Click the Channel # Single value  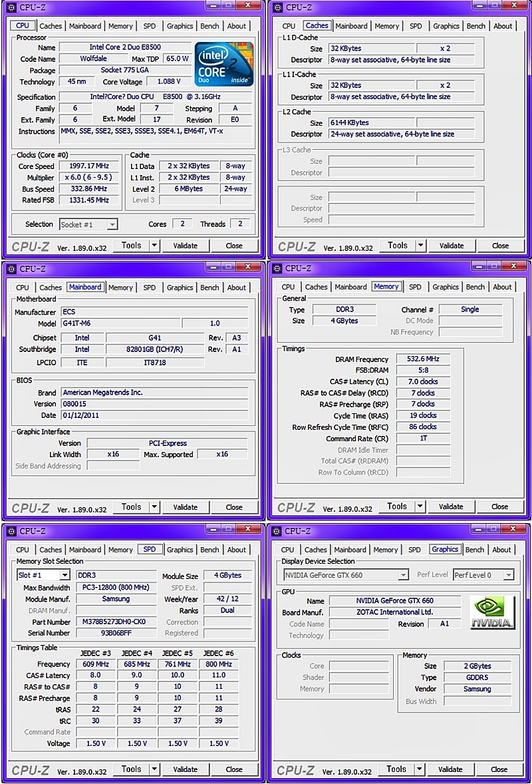click(470, 309)
